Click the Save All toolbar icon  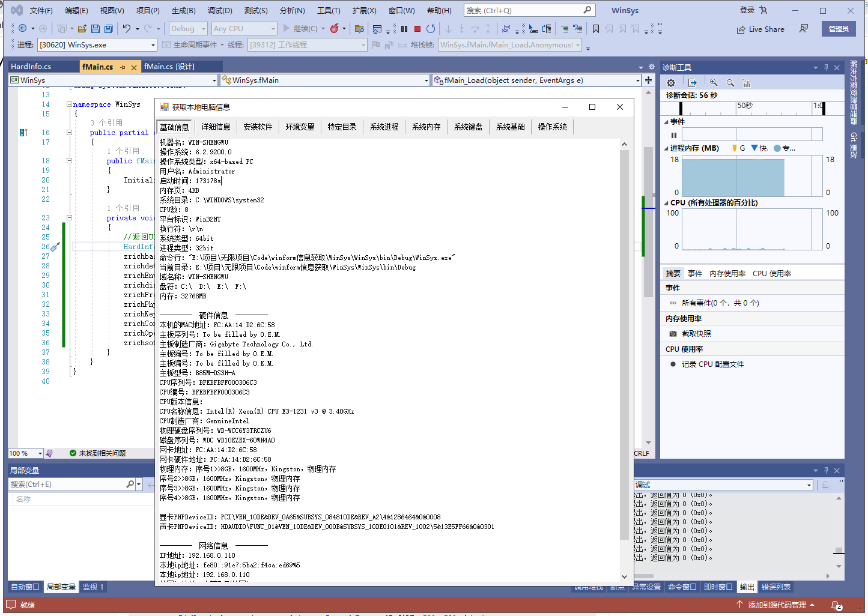pyautogui.click(x=109, y=29)
